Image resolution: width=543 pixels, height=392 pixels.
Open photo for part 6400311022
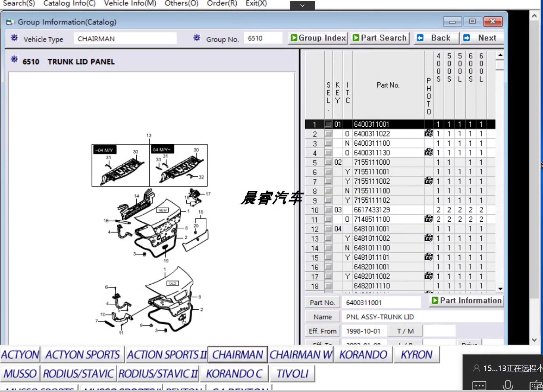pos(428,133)
